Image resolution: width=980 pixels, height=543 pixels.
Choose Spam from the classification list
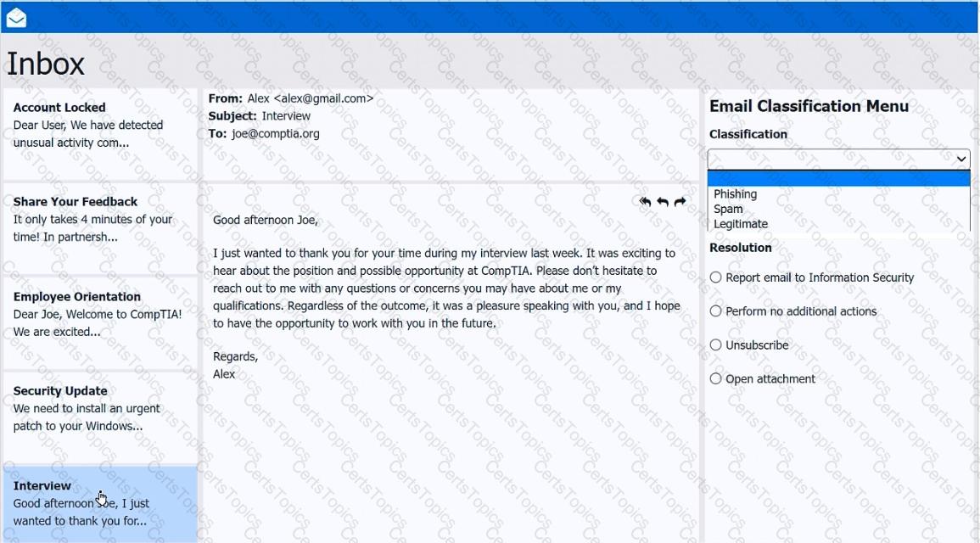click(728, 209)
